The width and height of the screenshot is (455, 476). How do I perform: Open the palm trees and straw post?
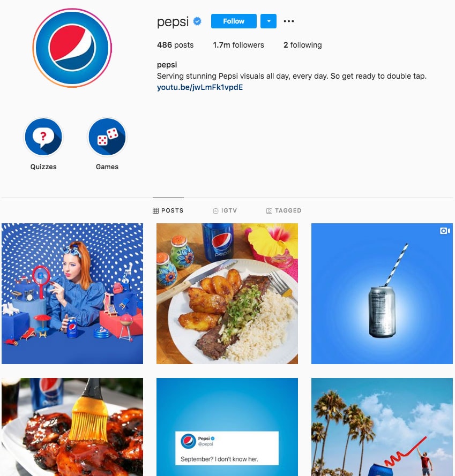pos(382,427)
